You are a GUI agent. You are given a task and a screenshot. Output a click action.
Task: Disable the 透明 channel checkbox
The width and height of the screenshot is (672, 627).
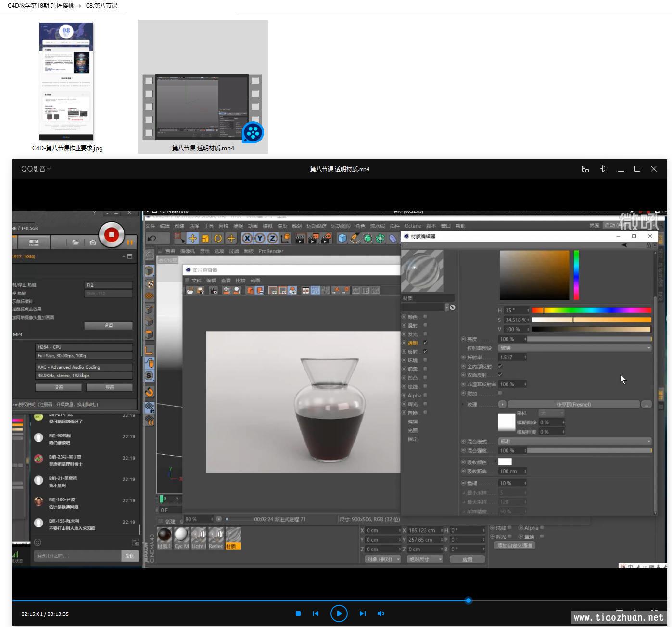(x=425, y=343)
